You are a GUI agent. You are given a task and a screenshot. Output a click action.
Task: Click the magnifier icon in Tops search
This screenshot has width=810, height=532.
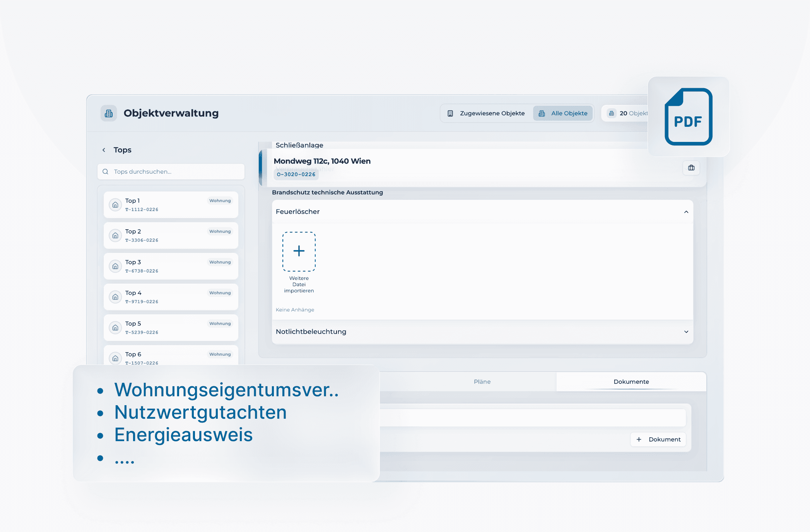(105, 172)
